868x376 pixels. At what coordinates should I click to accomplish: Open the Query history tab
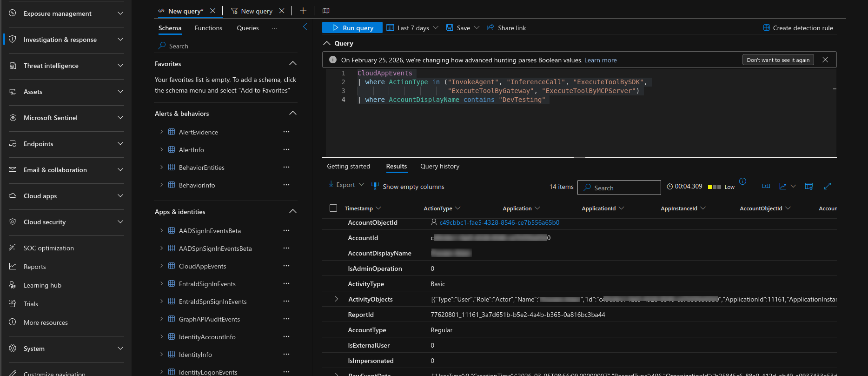[440, 166]
